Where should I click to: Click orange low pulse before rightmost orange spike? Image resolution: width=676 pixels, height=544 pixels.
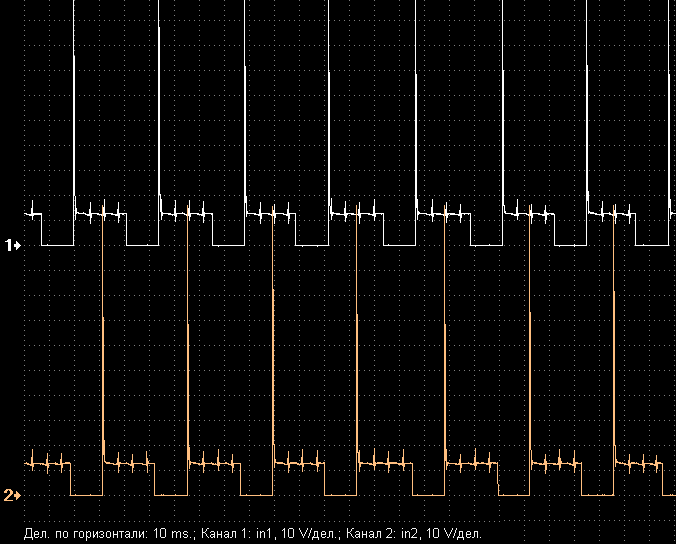tap(599, 494)
